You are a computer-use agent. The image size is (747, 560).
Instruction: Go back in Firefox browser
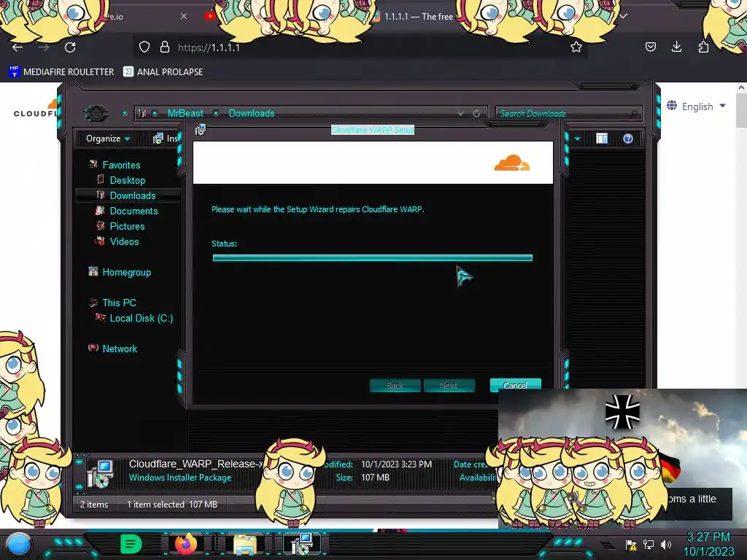click(x=18, y=47)
